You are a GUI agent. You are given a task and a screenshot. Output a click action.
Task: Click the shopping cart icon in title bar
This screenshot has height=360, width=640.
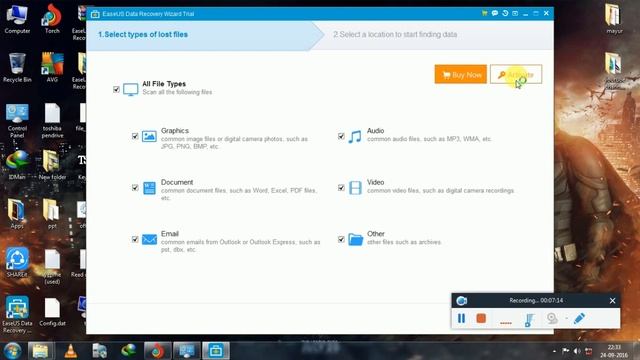(484, 13)
